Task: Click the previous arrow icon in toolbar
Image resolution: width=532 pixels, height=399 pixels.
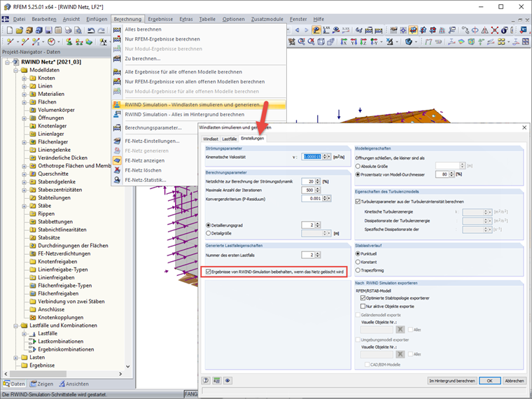Action: tap(297, 31)
